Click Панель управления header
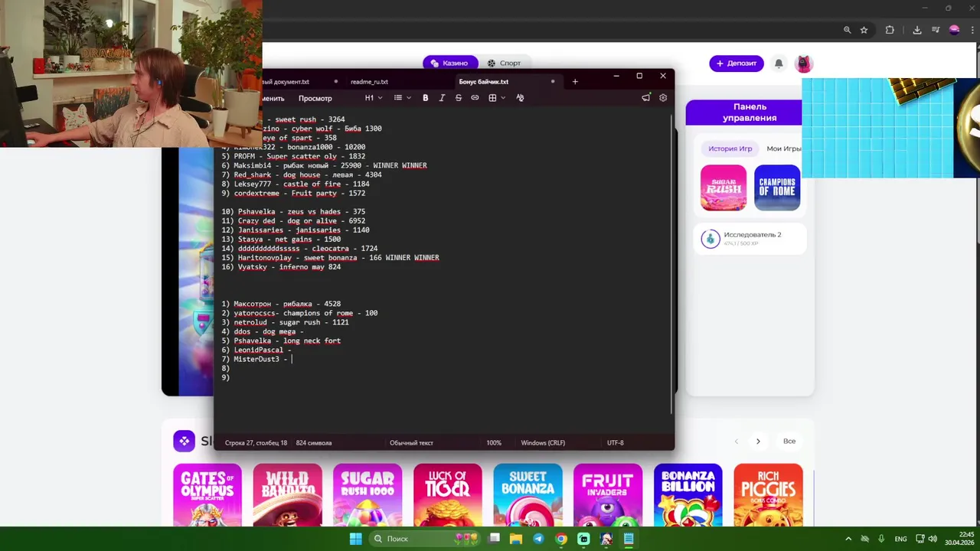 [750, 112]
